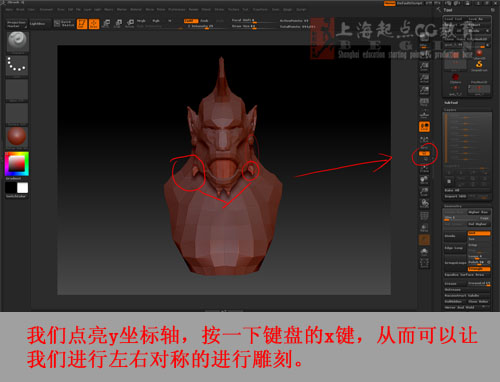Click the Scale icon on right shelf

pos(424,191)
